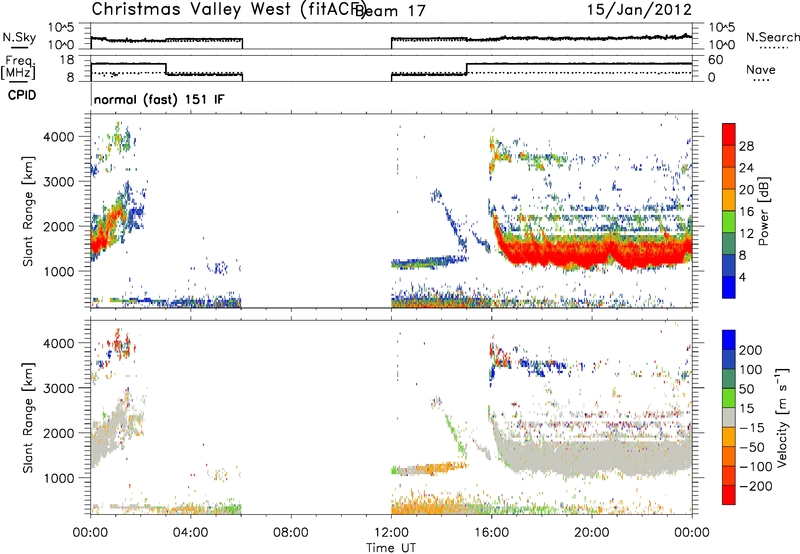Click the red segment of Power color bar
The width and height of the screenshot is (800, 554).
tap(728, 134)
